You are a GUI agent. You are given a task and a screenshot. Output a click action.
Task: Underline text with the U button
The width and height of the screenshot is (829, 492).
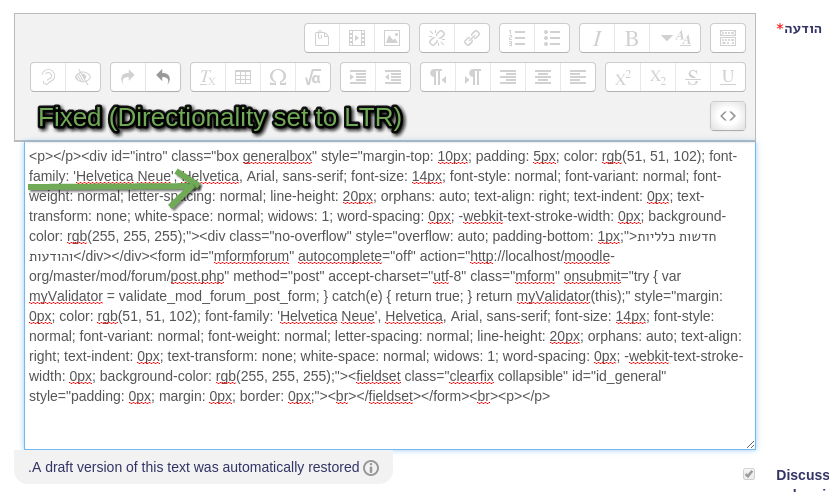tap(727, 77)
